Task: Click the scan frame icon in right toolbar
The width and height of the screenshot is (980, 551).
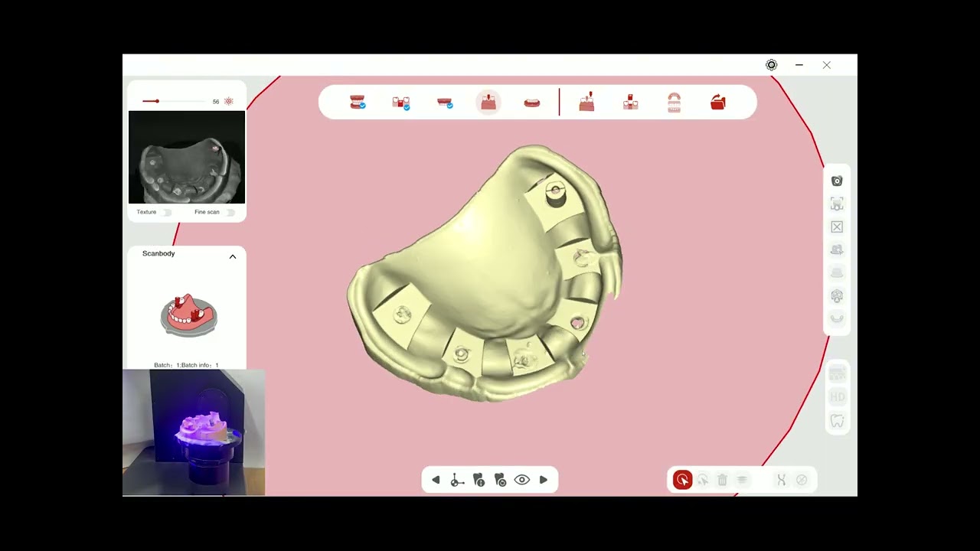Action: click(837, 204)
